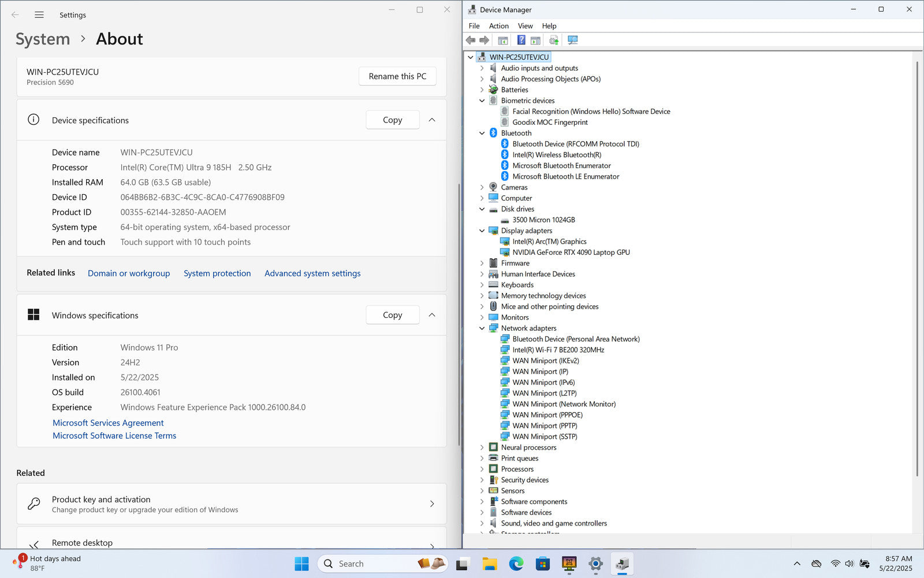Open the File menu in Device Manager
The width and height of the screenshot is (924, 578).
coord(474,26)
